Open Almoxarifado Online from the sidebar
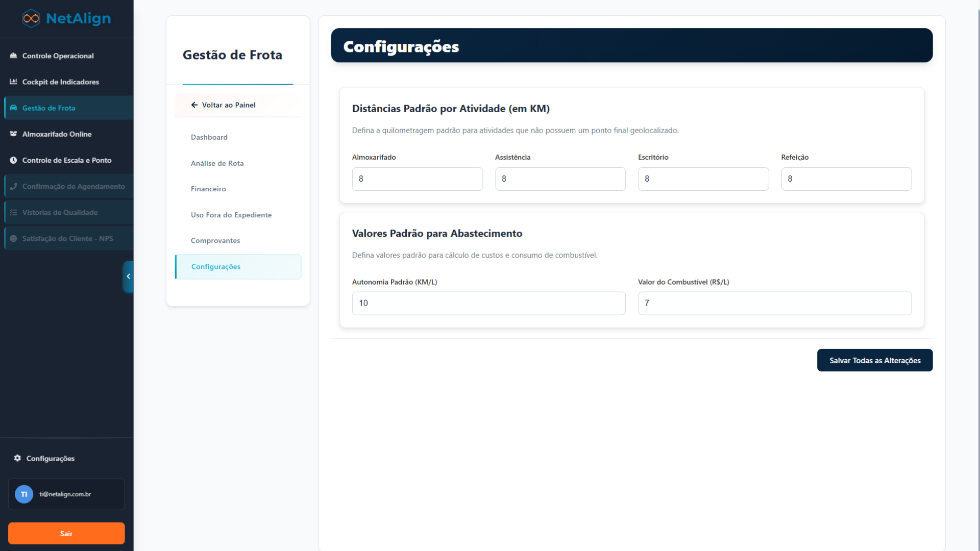This screenshot has width=980, height=551. (13, 134)
